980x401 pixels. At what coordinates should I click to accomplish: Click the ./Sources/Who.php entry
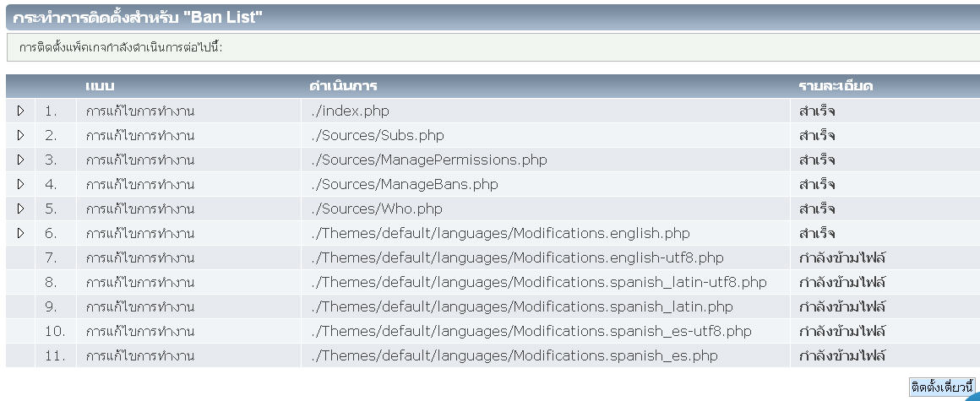(x=375, y=209)
